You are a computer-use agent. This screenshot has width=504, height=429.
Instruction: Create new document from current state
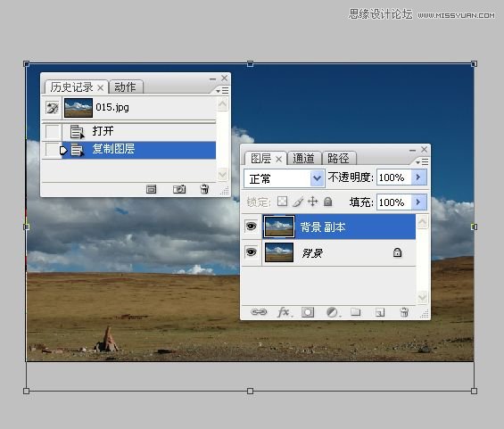[x=151, y=189]
